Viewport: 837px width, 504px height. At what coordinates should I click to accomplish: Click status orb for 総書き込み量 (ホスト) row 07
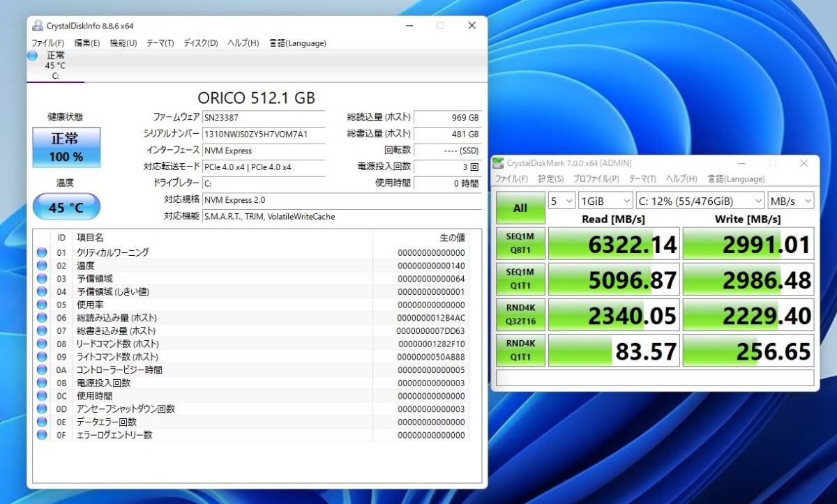42,330
